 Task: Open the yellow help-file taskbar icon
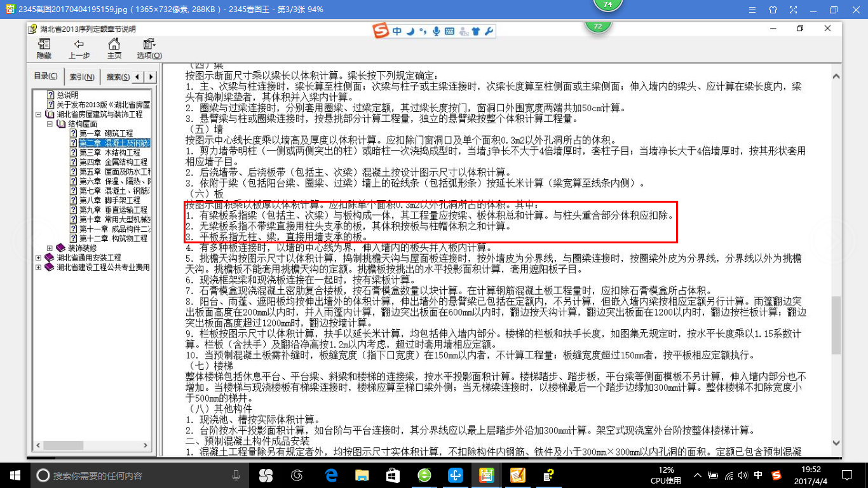pyautogui.click(x=548, y=475)
